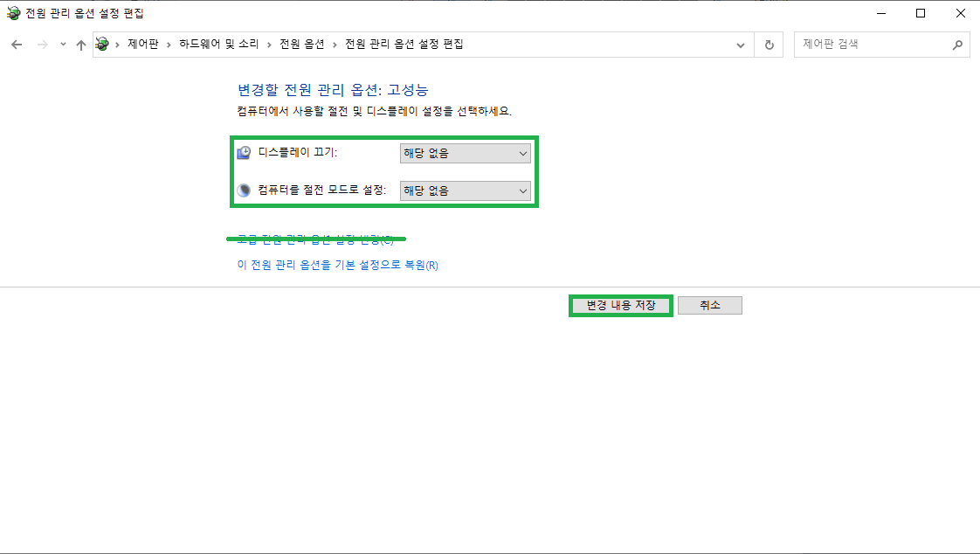
Task: Click the sleep mode moon icon
Action: pyautogui.click(x=244, y=190)
